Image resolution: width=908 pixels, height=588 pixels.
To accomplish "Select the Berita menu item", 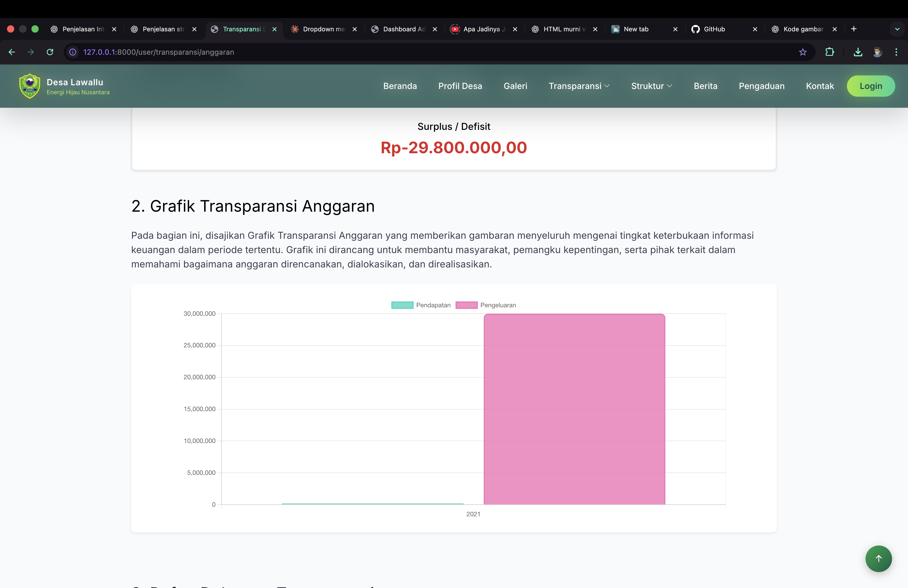I will point(705,86).
